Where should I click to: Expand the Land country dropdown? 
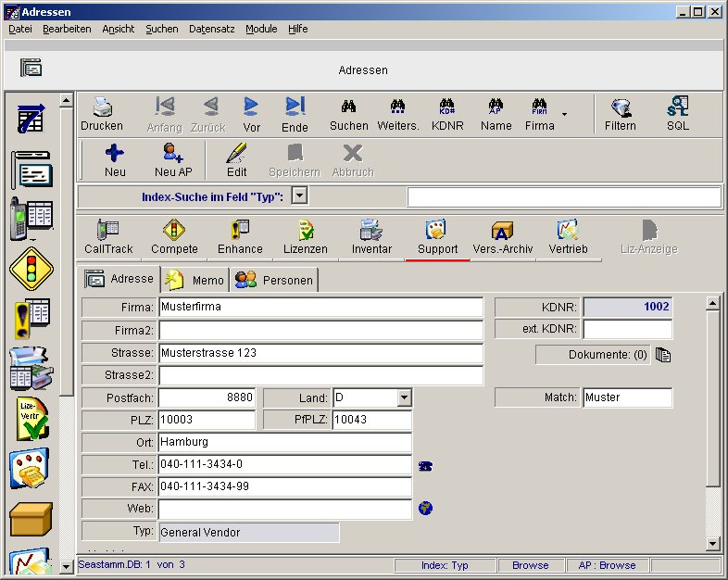(x=404, y=397)
